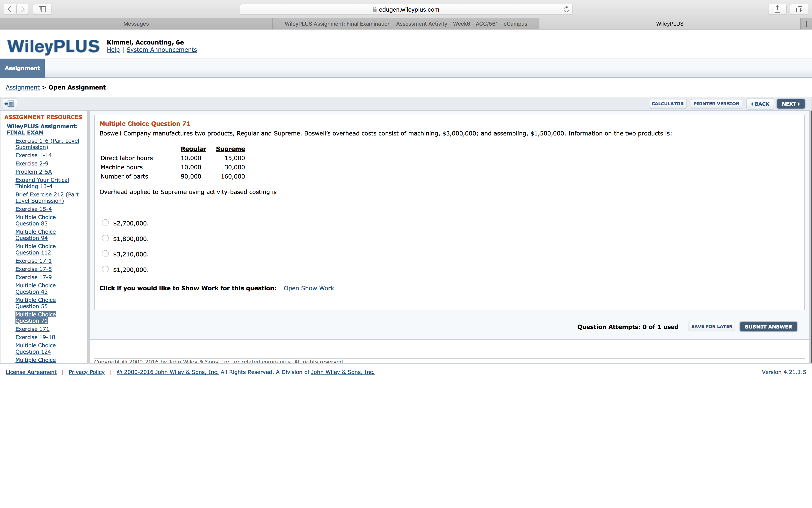Reload the page with refresh icon

click(566, 9)
